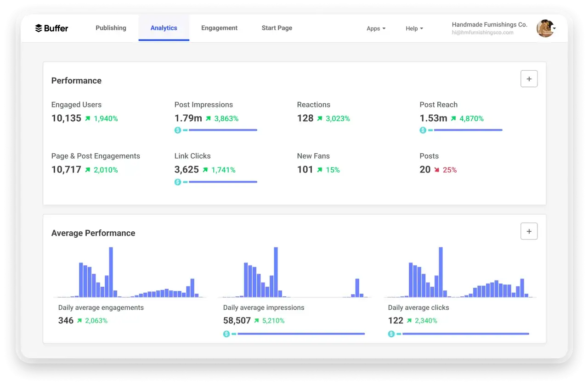This screenshot has width=588, height=385.
Task: Click the Daily average impressions bar chart
Action: pos(294,272)
